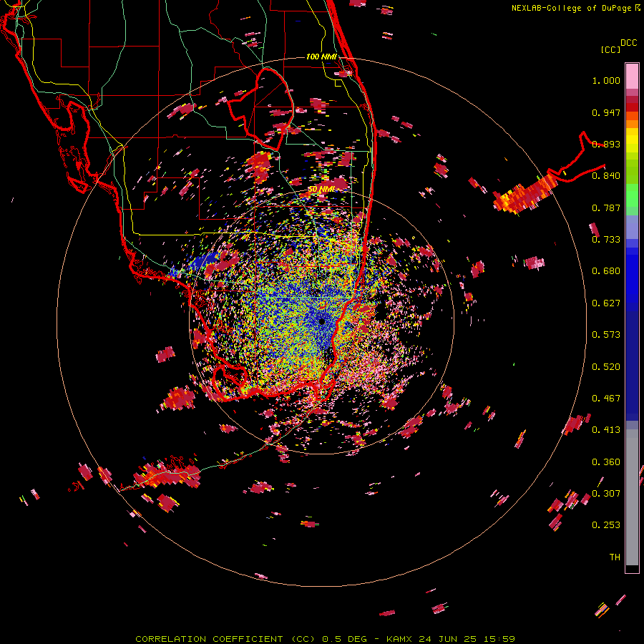
Task: Select the 0.680 scale value
Action: click(606, 271)
